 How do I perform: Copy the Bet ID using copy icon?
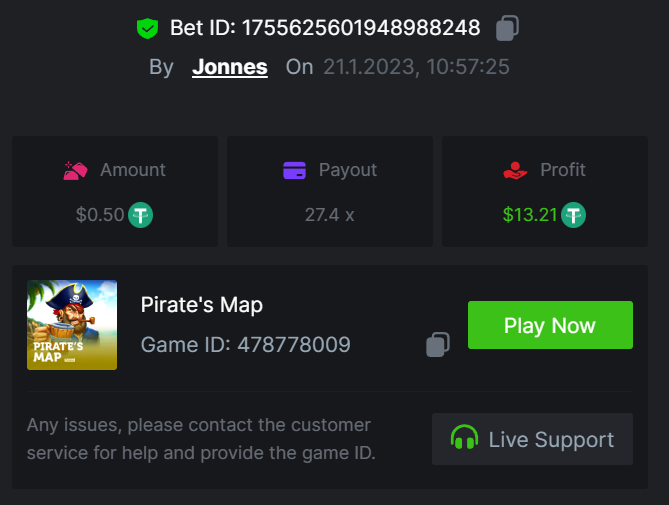[507, 28]
